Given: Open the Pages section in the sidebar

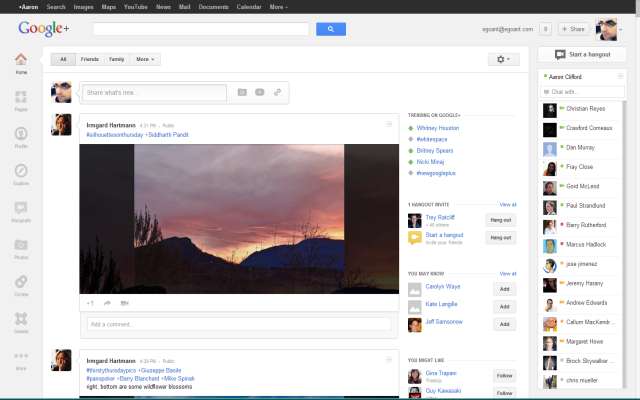Looking at the screenshot, I should click(21, 100).
